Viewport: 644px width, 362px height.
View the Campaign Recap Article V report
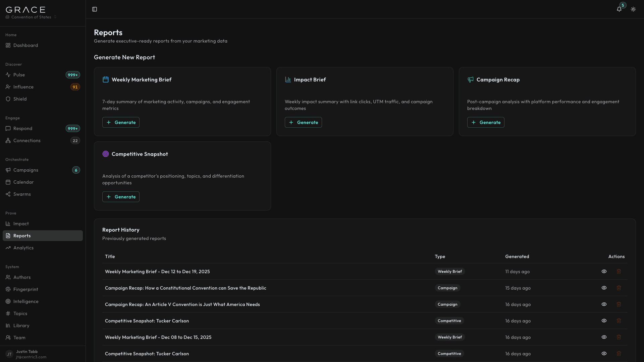604,304
